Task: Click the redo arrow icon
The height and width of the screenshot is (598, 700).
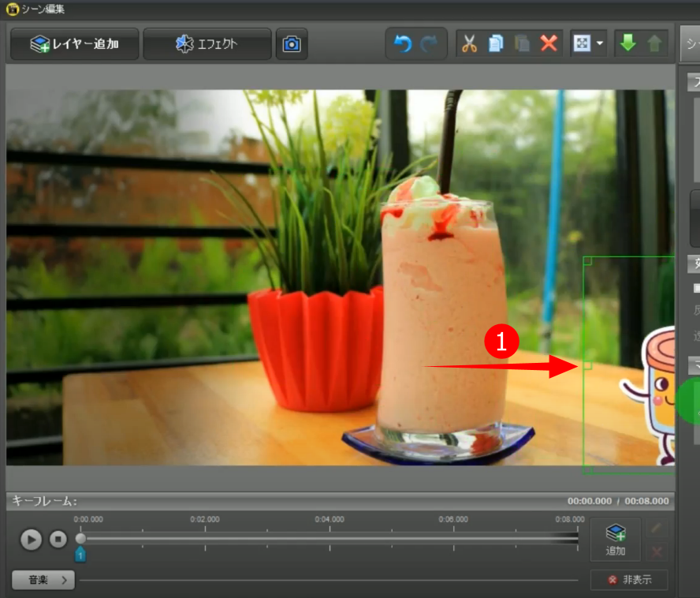Action: click(430, 44)
